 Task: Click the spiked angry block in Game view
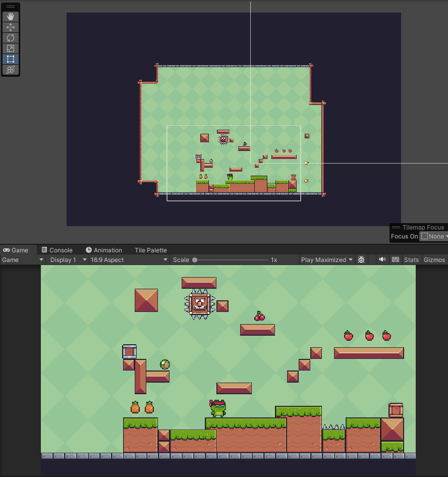[x=199, y=304]
